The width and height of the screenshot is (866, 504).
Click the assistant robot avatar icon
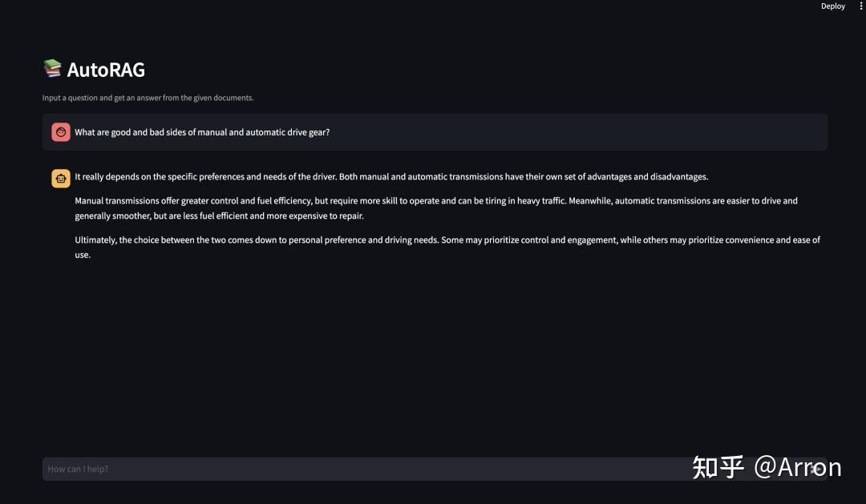61,179
